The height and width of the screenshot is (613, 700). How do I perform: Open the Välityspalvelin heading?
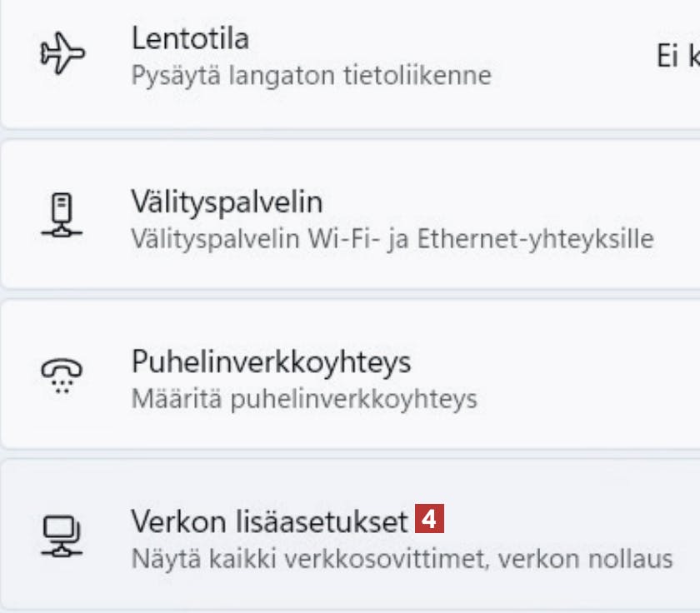click(x=227, y=201)
